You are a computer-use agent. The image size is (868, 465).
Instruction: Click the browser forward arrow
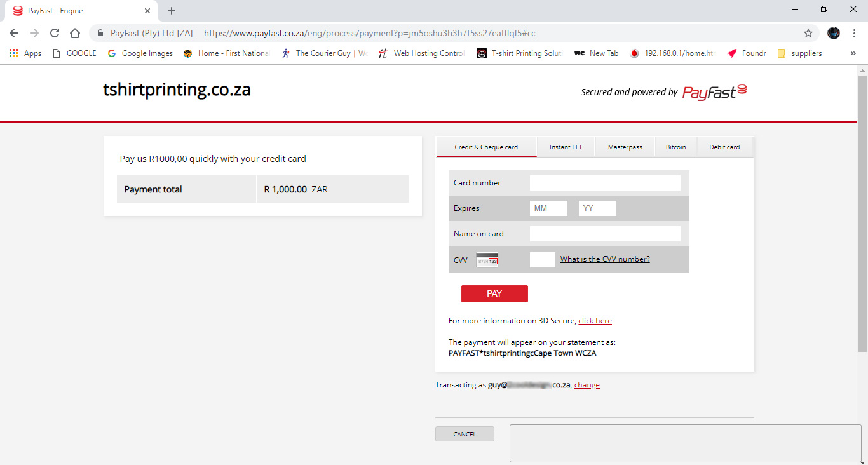(x=34, y=33)
